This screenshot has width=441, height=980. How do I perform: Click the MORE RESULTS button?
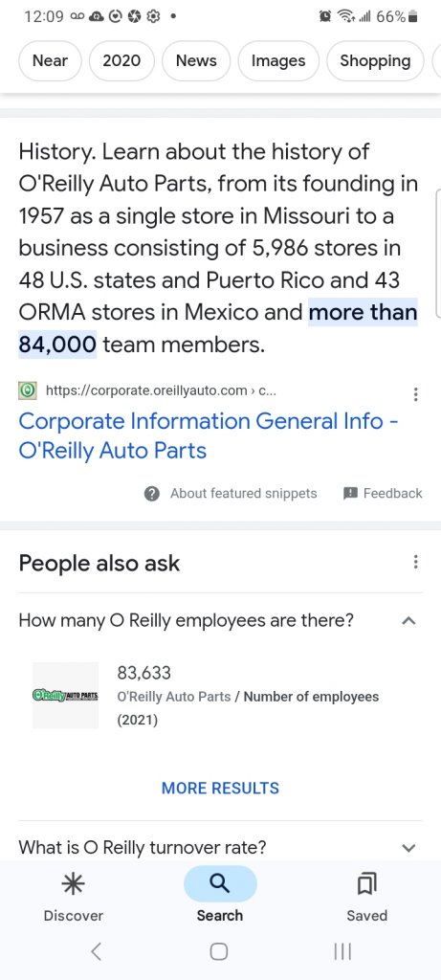point(220,789)
